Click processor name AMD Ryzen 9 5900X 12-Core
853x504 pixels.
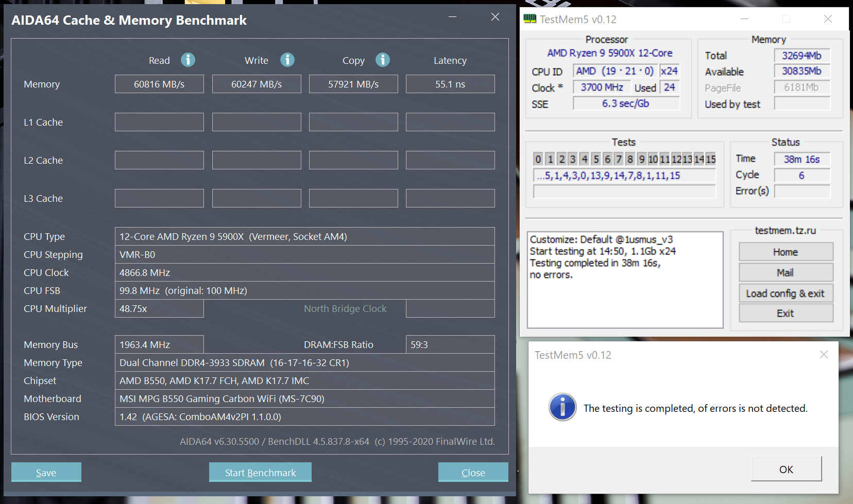tap(610, 53)
